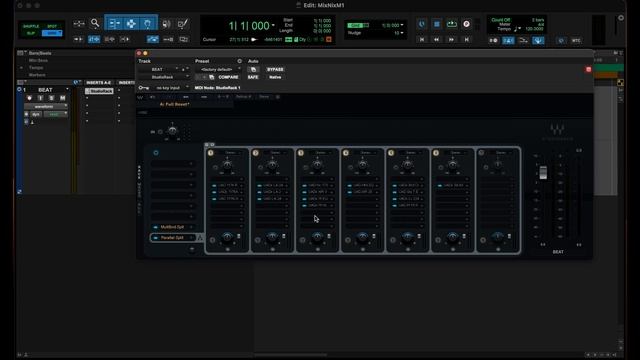Open the BEAT track selector in plug-in header
640x360 pixels.
159,69
